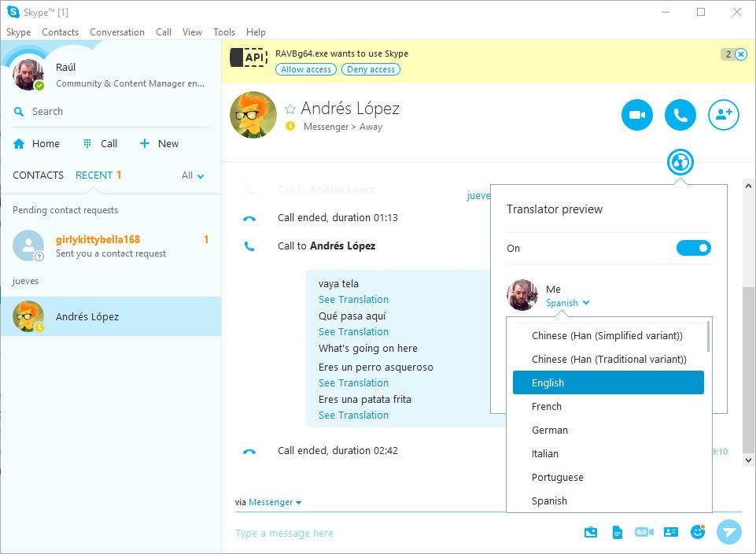The height and width of the screenshot is (554, 756).
Task: Open the Tools menu
Action: [x=224, y=32]
